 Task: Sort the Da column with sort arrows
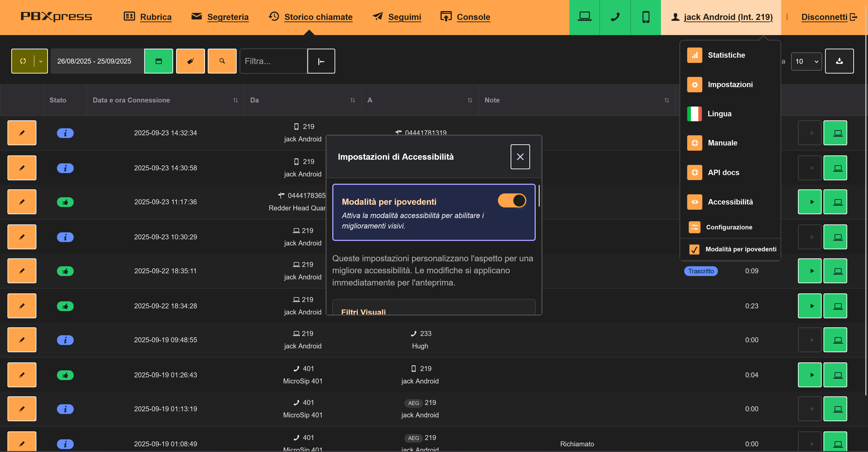tap(352, 100)
